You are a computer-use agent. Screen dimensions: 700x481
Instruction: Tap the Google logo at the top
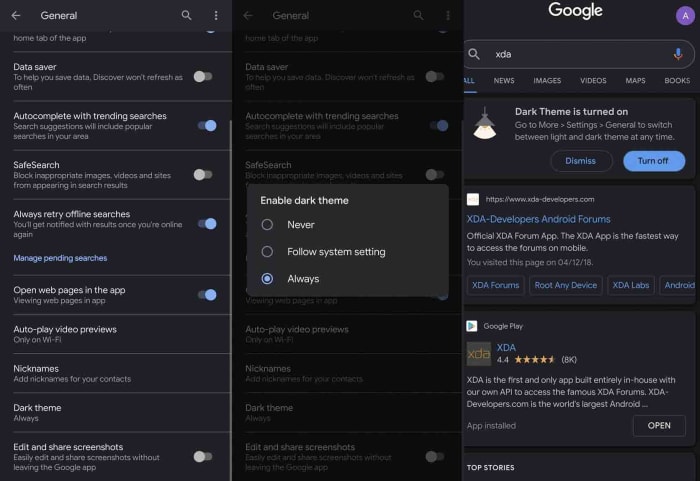coord(575,10)
